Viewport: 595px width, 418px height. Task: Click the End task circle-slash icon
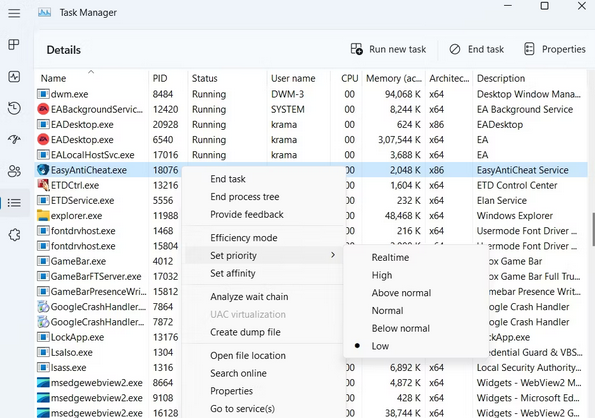[x=455, y=49]
